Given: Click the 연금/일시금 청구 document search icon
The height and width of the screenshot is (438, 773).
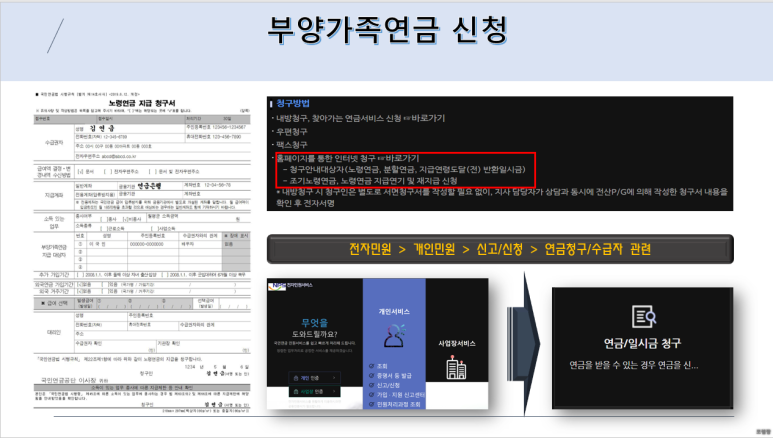Looking at the screenshot, I should pyautogui.click(x=643, y=317).
